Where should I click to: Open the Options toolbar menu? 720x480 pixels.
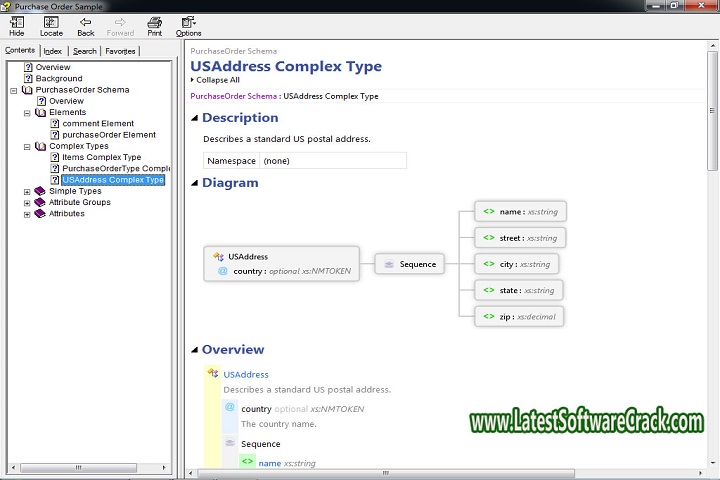tap(188, 22)
